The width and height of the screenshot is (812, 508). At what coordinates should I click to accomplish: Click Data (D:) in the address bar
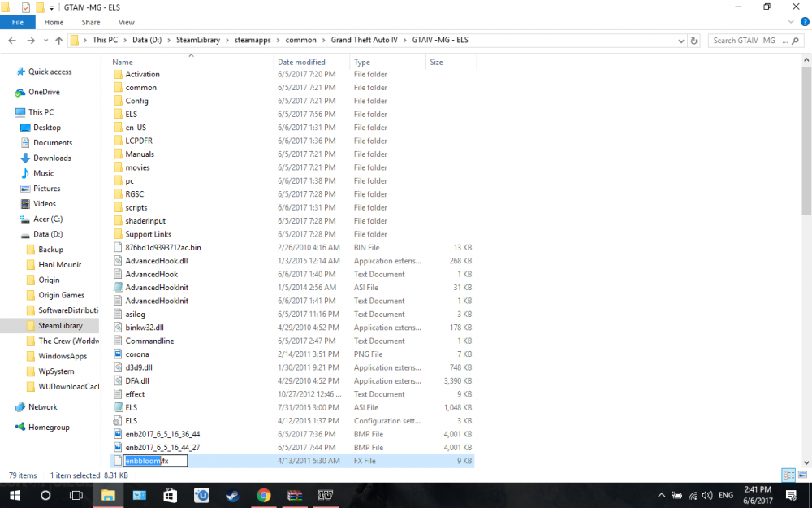click(147, 40)
